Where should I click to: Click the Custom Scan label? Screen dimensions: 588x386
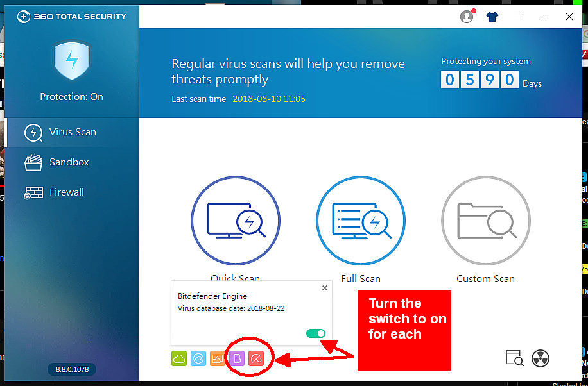[x=486, y=278]
